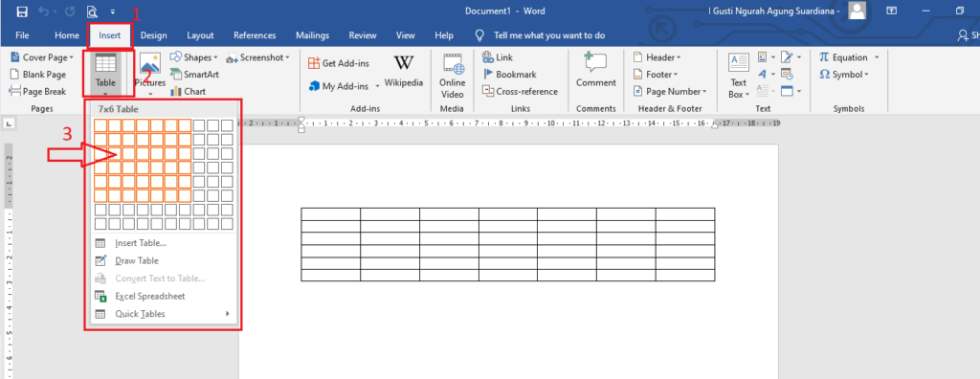Switch to the Home tab
Viewport: 980px width, 379px height.
[x=67, y=35]
